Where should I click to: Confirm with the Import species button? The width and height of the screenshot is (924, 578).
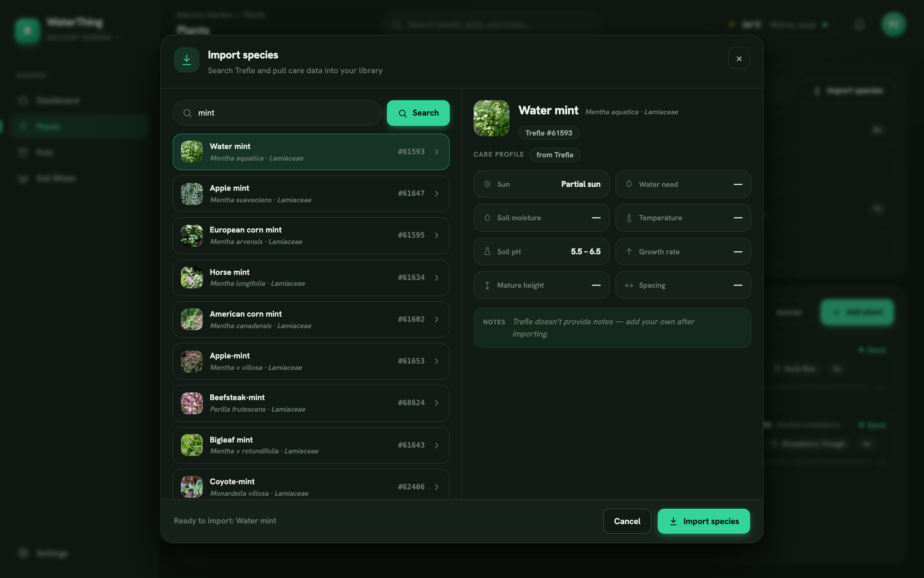703,521
